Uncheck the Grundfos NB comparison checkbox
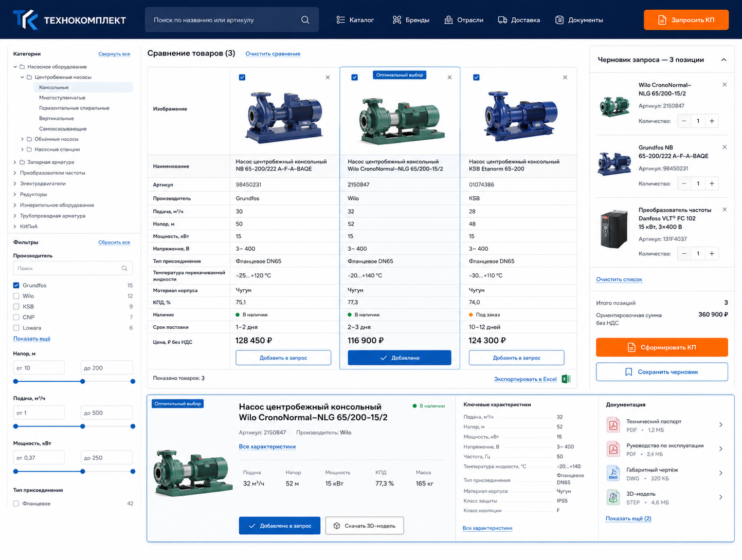The height and width of the screenshot is (560, 742). tap(242, 78)
